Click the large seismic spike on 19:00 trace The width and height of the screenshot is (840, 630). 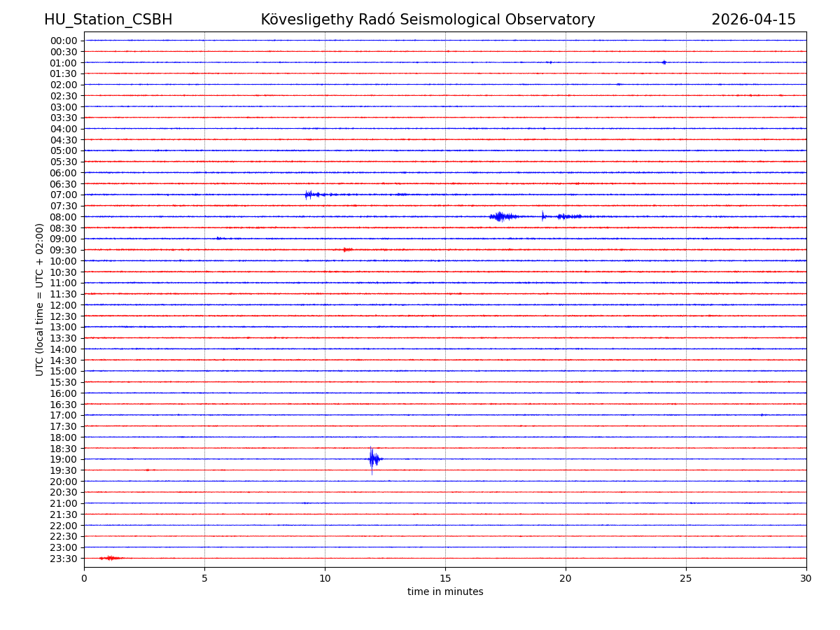click(x=372, y=459)
